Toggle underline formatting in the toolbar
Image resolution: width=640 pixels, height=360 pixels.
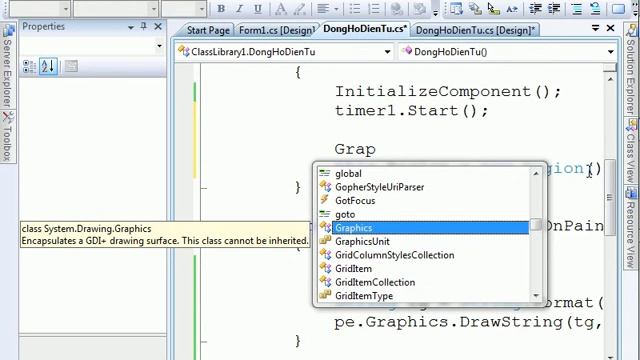[x=258, y=9]
